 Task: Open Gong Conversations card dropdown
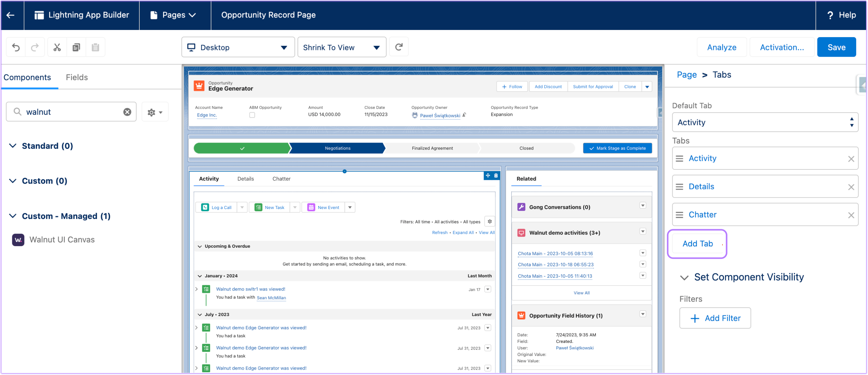pos(643,206)
